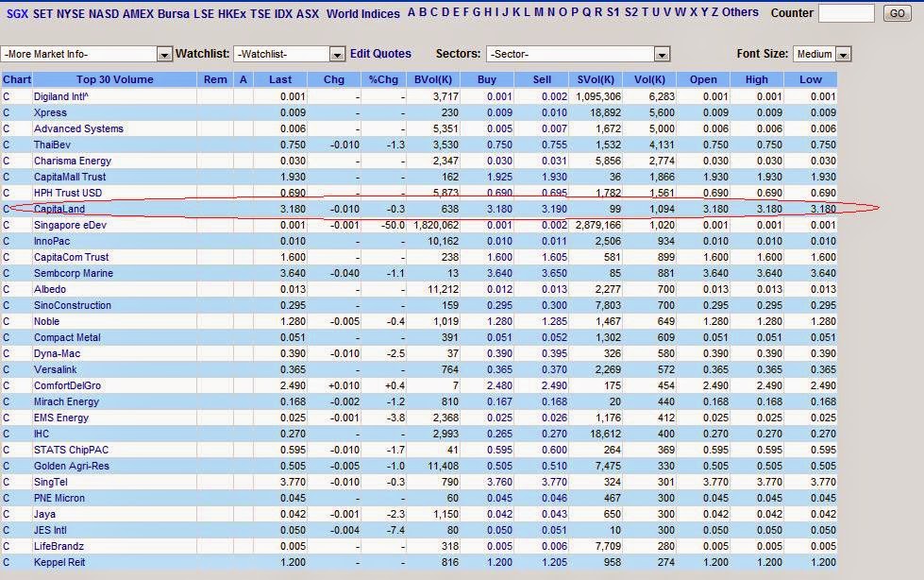The width and height of the screenshot is (924, 580).
Task: Switch to ASX market
Action: pos(308,13)
